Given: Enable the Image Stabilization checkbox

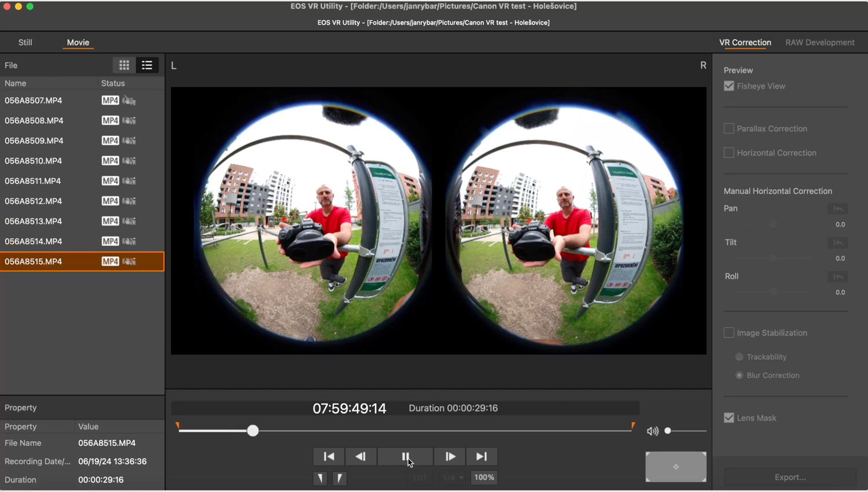Looking at the screenshot, I should 729,333.
